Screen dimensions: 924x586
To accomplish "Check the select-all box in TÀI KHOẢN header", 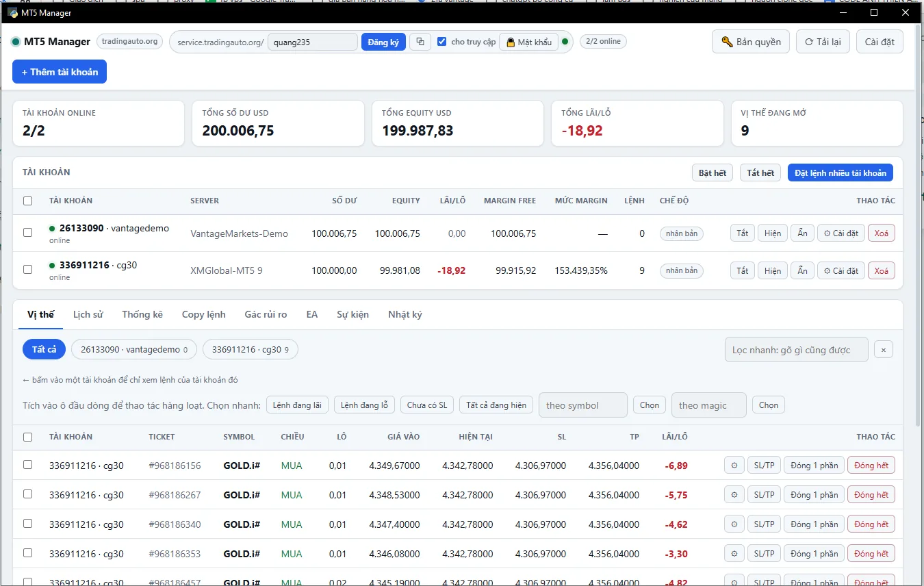I will (x=28, y=201).
